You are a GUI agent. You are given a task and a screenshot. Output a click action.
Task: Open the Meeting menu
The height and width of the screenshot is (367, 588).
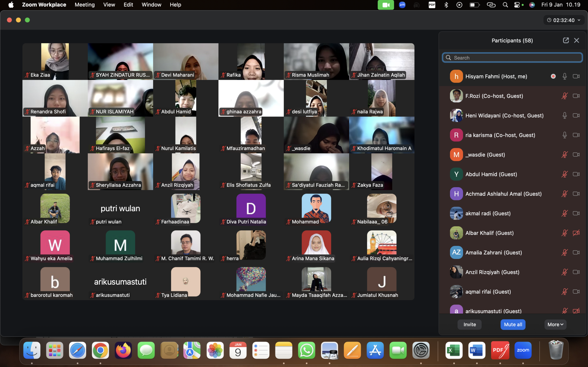tap(85, 5)
